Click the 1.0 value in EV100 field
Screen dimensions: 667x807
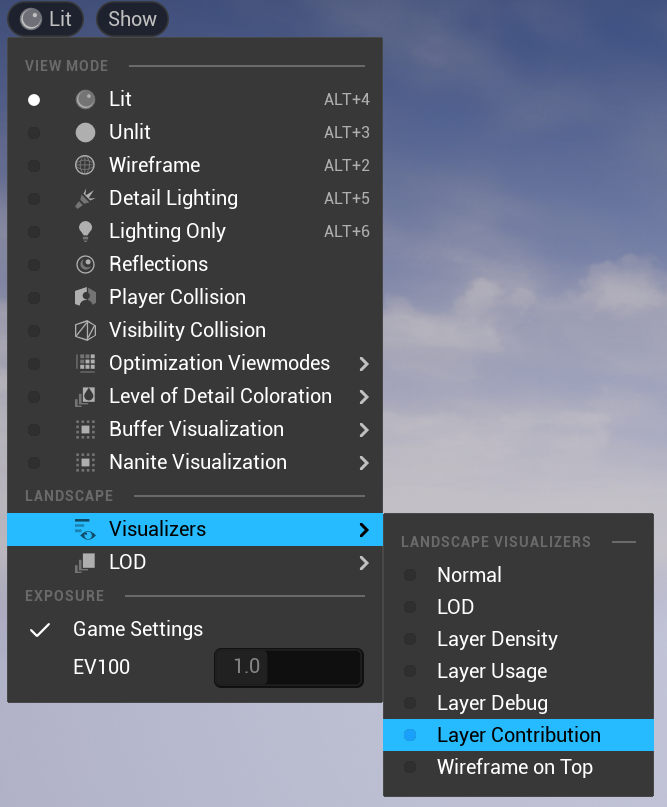point(247,666)
